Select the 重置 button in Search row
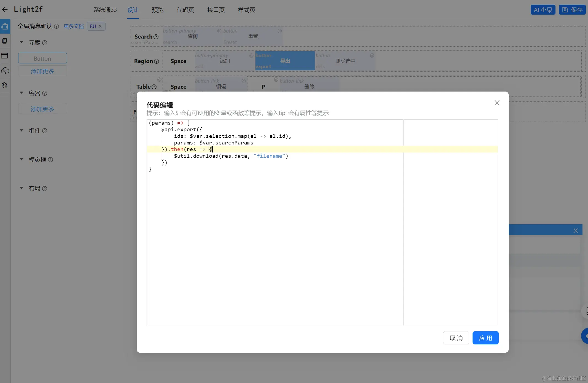Viewport: 588px width, 383px height. 253,36
